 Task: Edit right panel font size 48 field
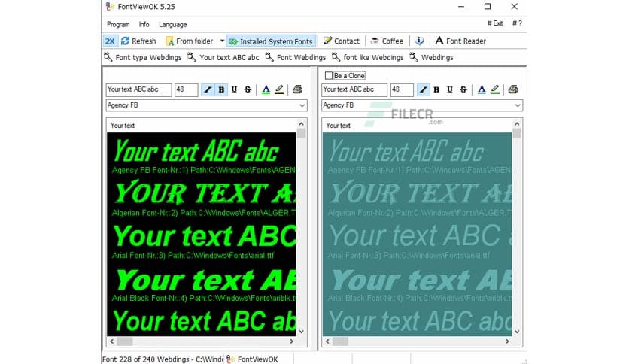[x=402, y=89]
